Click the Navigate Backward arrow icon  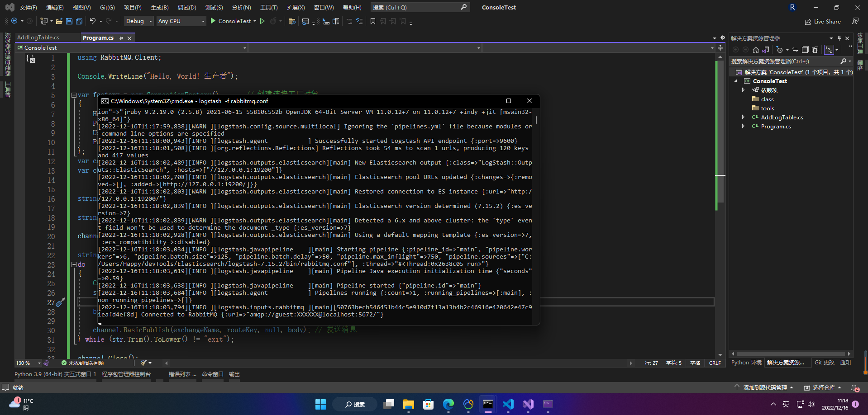pos(14,21)
